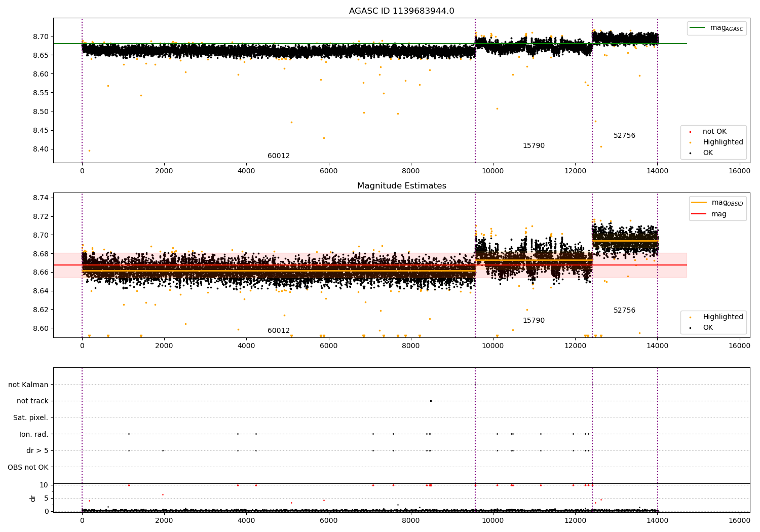Screen dimensions: 760x532
Task: Click the 52756 annotation in the top plot
Action: (x=624, y=136)
